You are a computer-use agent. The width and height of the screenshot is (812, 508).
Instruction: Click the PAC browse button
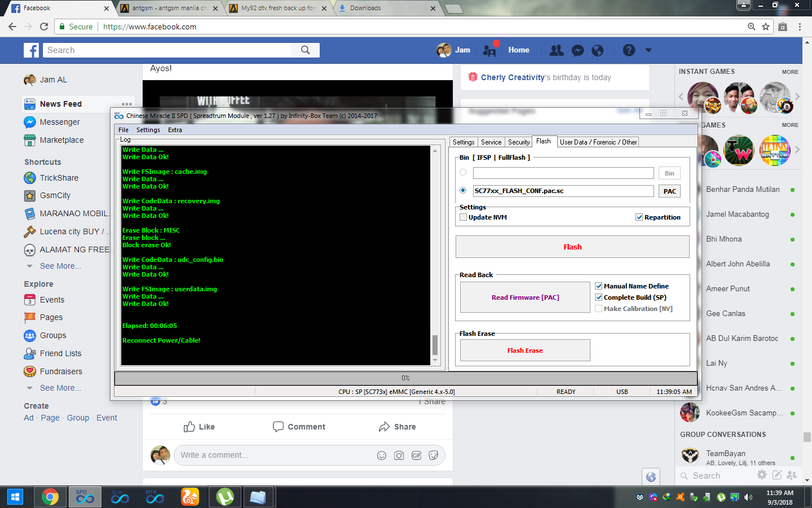(x=669, y=191)
